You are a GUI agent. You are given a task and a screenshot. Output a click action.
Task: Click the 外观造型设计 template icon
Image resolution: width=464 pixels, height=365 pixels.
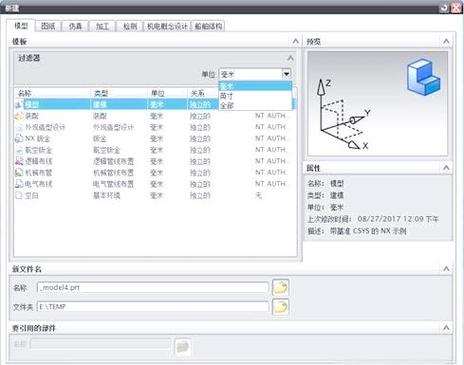[19, 127]
